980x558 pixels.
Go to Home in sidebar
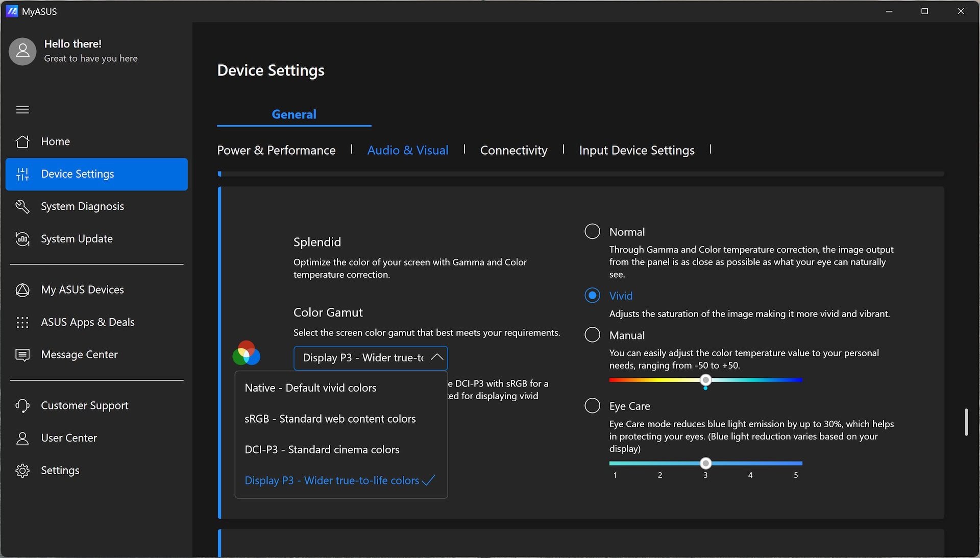coord(96,141)
